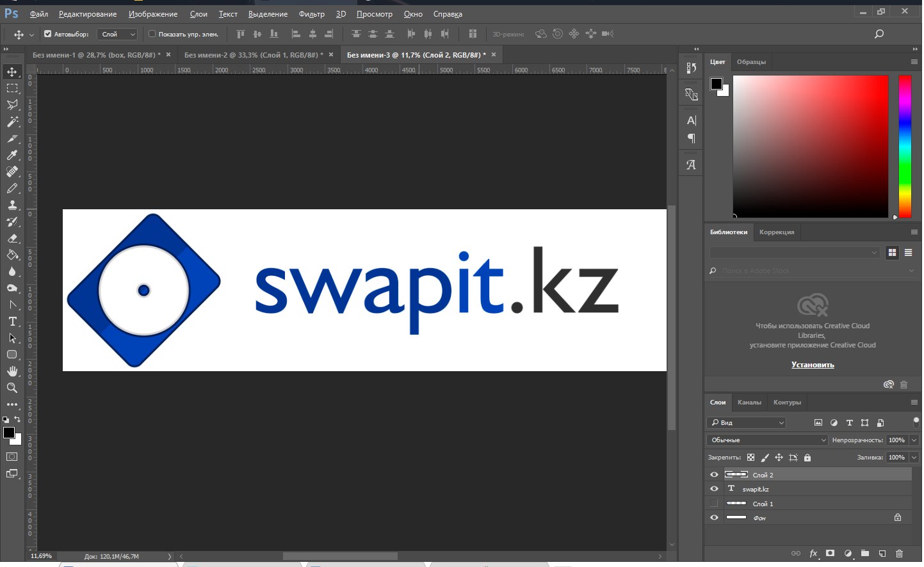Select the Слой 2 layer row

click(x=809, y=475)
